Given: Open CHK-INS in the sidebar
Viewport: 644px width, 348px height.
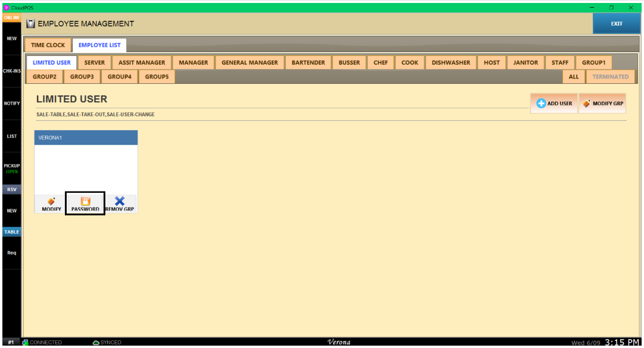Looking at the screenshot, I should (11, 71).
